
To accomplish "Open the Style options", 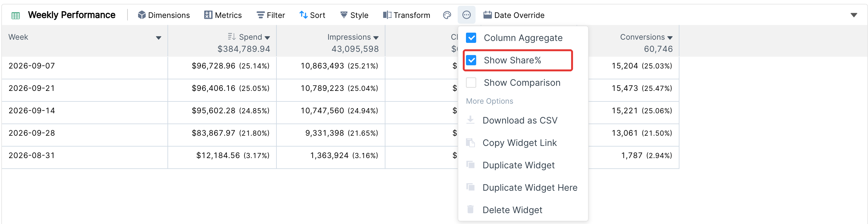I will click(x=354, y=15).
